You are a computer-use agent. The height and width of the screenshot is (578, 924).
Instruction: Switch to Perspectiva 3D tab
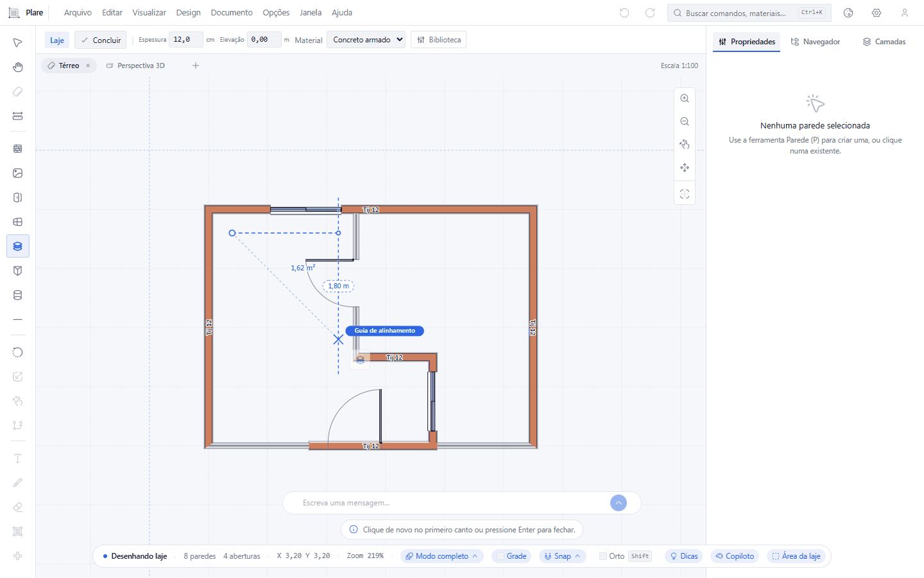point(135,66)
